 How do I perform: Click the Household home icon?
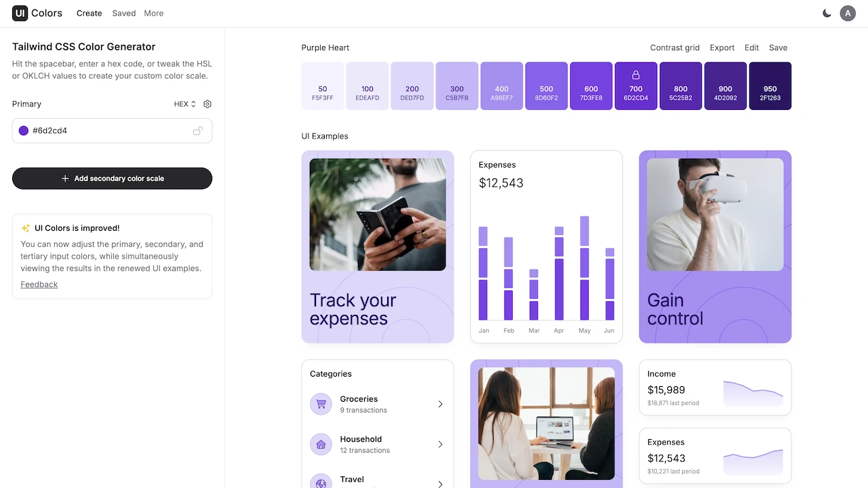(x=321, y=445)
